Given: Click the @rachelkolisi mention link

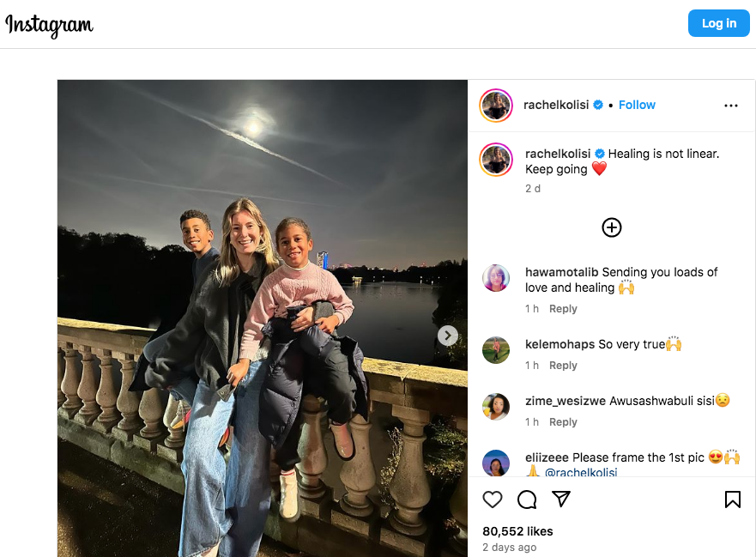Looking at the screenshot, I should 581,472.
